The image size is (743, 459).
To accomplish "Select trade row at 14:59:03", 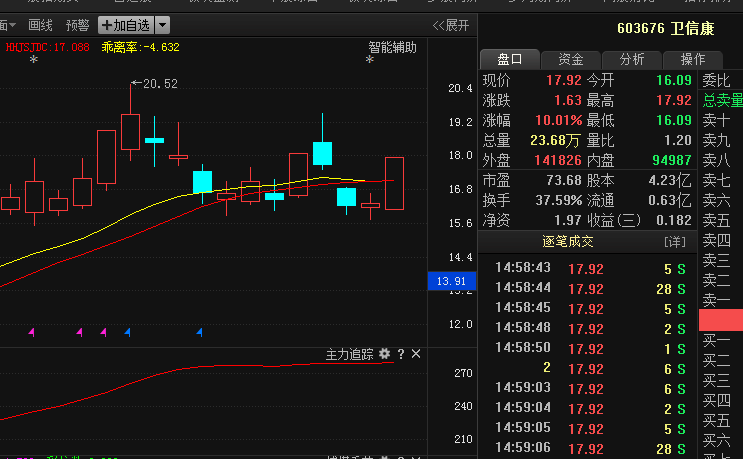I will [590, 388].
